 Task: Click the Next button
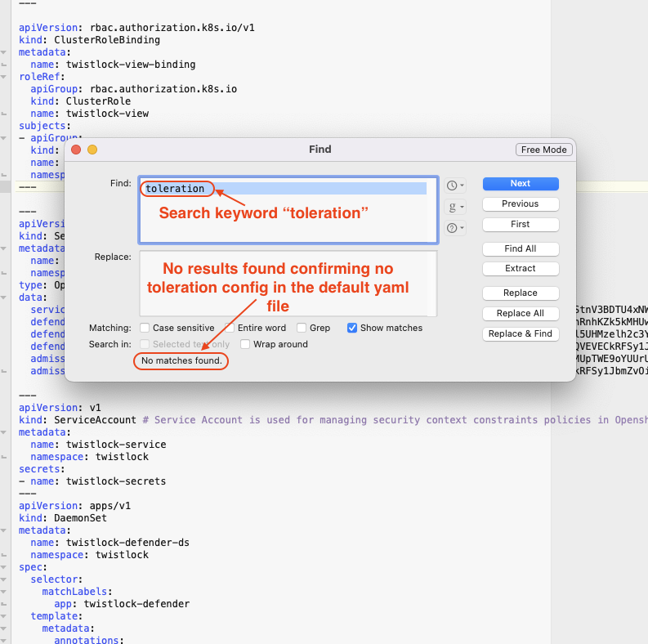[x=521, y=184]
